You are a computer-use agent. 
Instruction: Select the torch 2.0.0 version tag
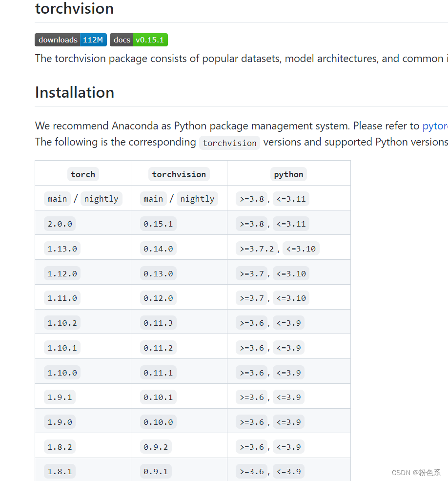click(60, 223)
